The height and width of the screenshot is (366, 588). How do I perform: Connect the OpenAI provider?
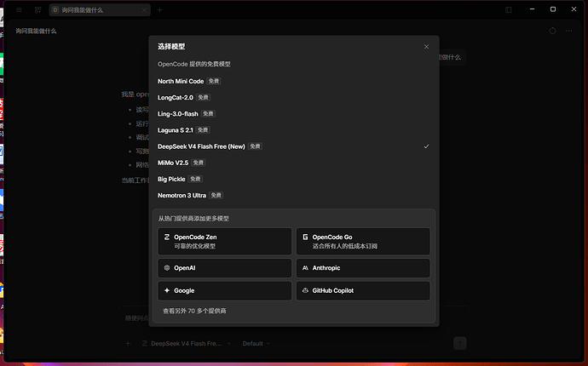pyautogui.click(x=225, y=268)
